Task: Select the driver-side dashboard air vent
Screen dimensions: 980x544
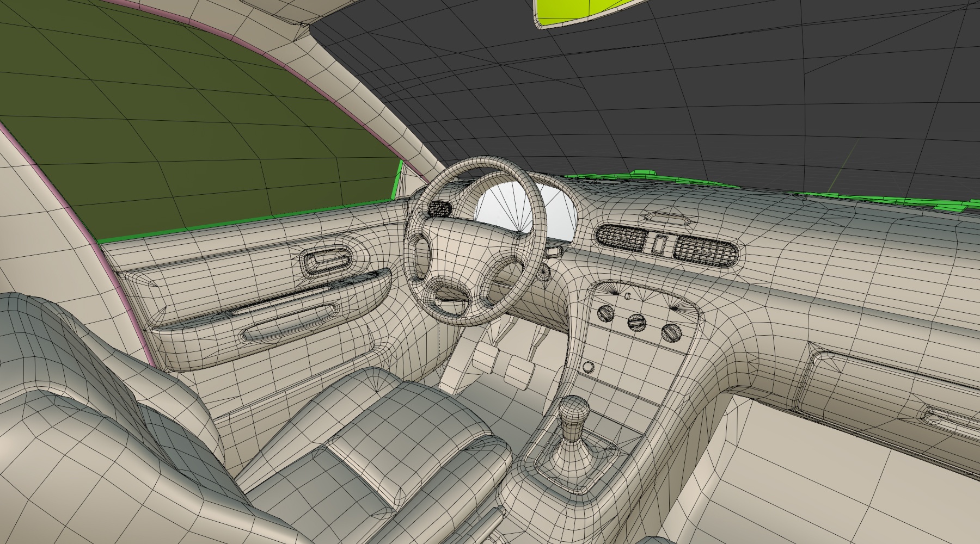Action: pos(439,208)
